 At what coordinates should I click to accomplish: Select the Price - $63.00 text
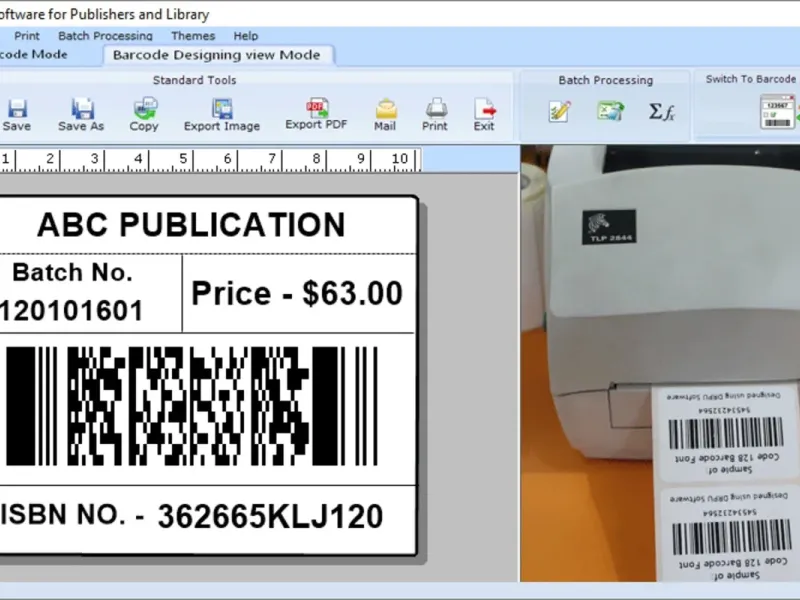click(297, 293)
